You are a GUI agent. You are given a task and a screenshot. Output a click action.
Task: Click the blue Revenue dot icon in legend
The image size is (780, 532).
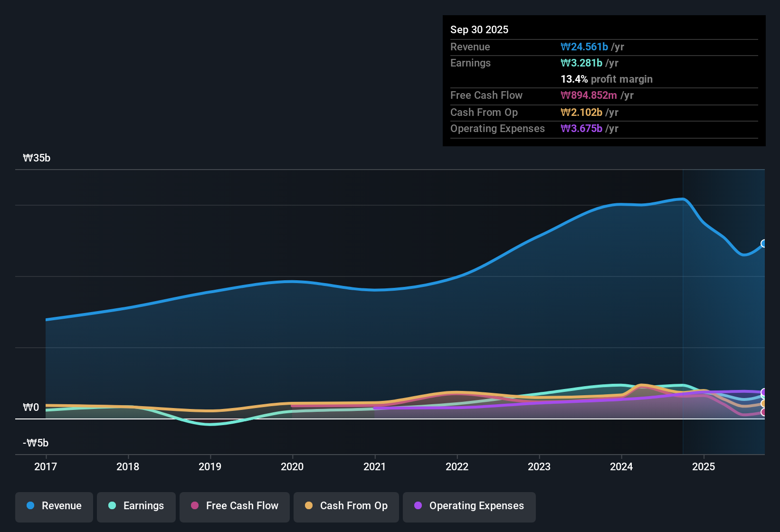[29, 506]
